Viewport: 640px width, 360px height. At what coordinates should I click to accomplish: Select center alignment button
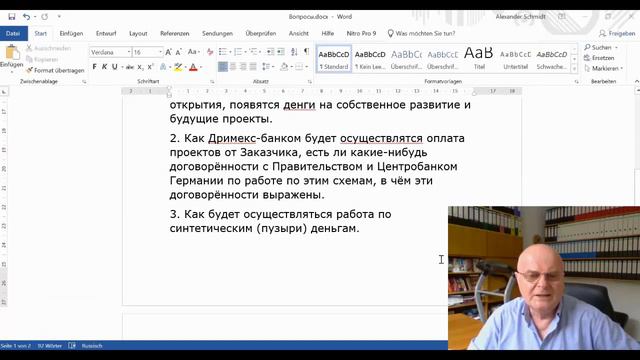tap(233, 67)
